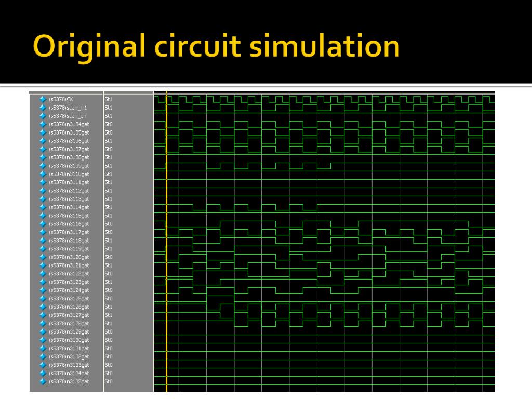Click the yellow waveform cursor line

point(167,242)
